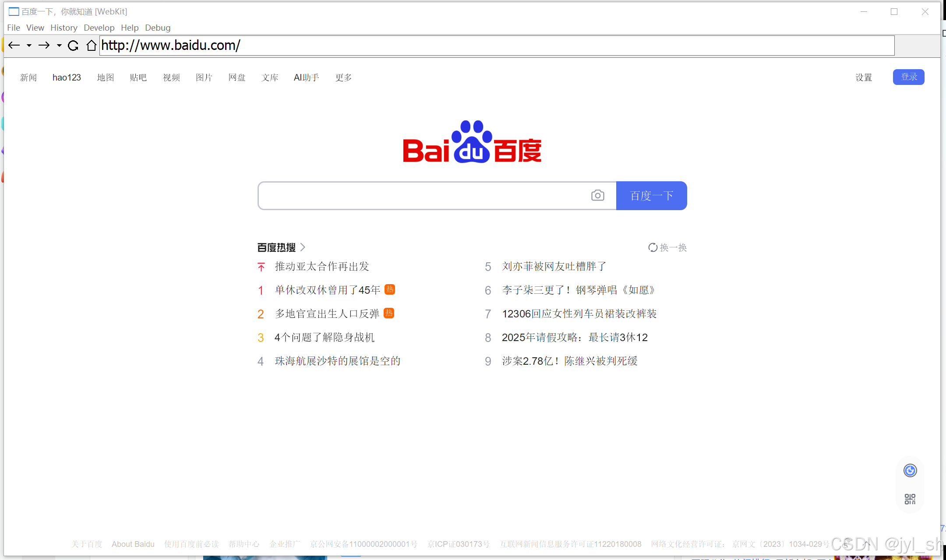Open the 文库 link
The height and width of the screenshot is (560, 946).
coord(270,77)
